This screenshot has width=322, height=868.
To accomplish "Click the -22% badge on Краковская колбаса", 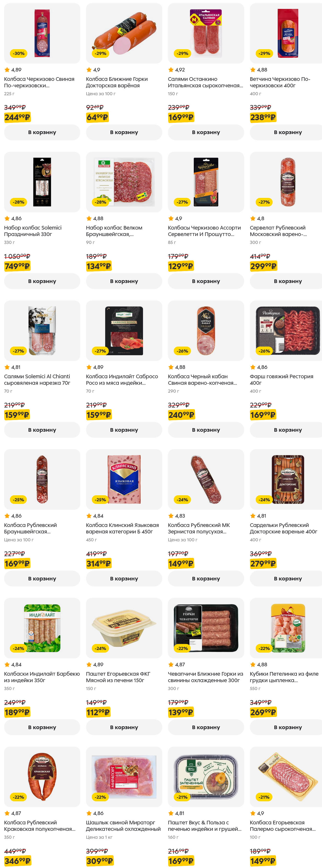I will tap(18, 797).
